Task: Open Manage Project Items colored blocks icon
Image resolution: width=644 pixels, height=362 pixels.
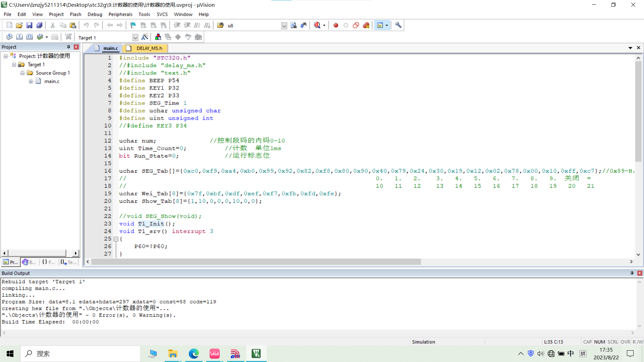Action: [x=158, y=37]
